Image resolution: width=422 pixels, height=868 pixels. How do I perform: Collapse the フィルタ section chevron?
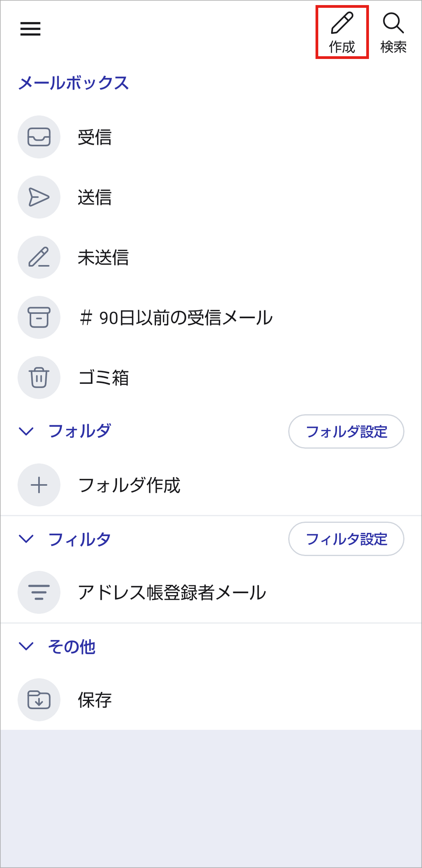click(x=26, y=539)
